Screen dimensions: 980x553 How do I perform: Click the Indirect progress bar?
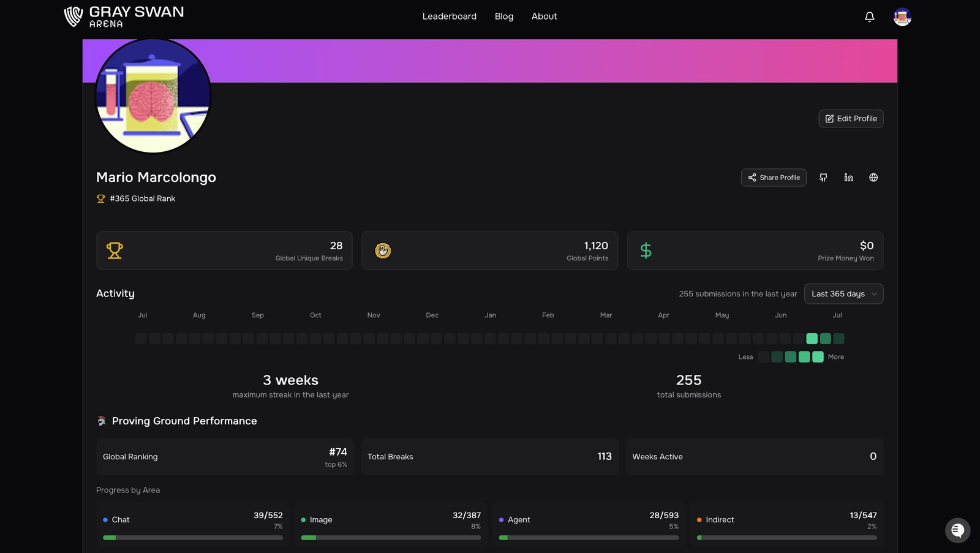(786, 538)
